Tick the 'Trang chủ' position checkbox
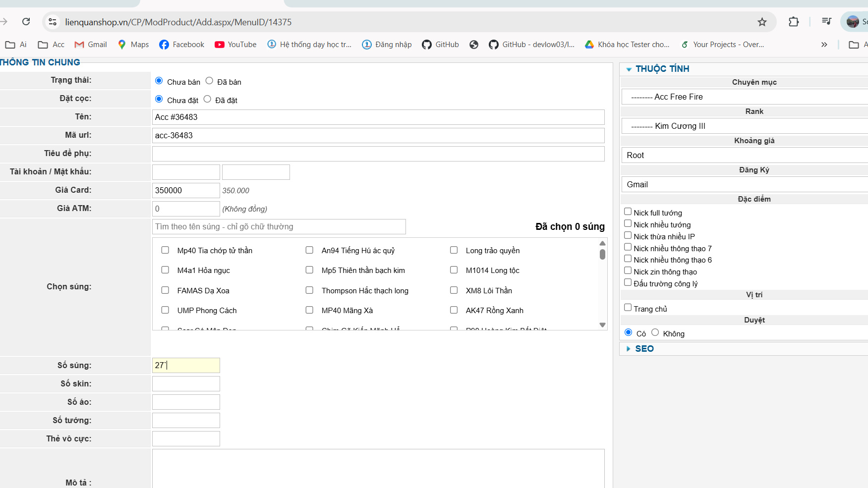The height and width of the screenshot is (488, 868). 628,308
